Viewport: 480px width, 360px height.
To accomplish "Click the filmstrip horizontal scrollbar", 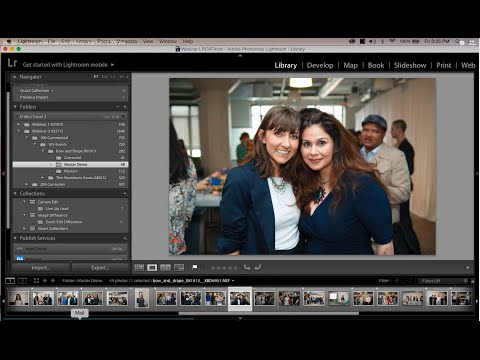I will [x=269, y=313].
